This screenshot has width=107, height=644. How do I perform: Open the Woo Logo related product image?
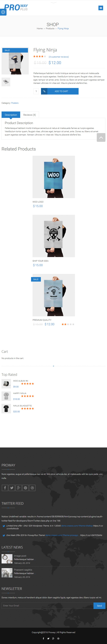tap(54, 177)
